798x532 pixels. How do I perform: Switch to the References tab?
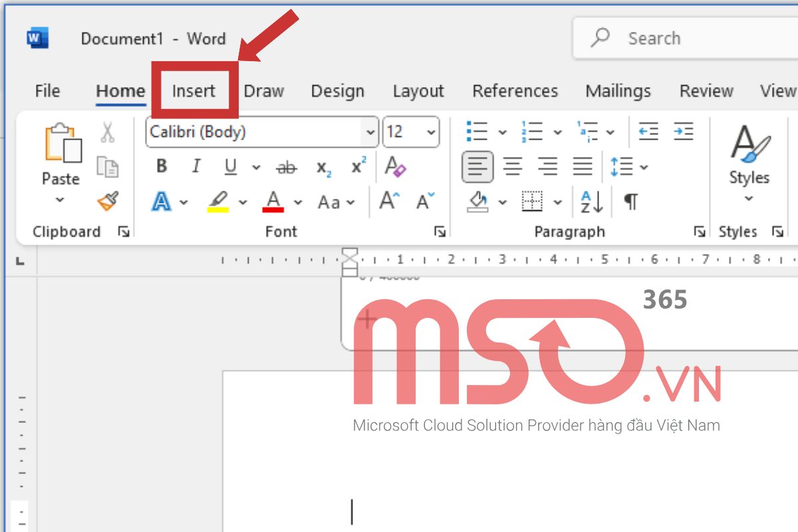pyautogui.click(x=515, y=91)
